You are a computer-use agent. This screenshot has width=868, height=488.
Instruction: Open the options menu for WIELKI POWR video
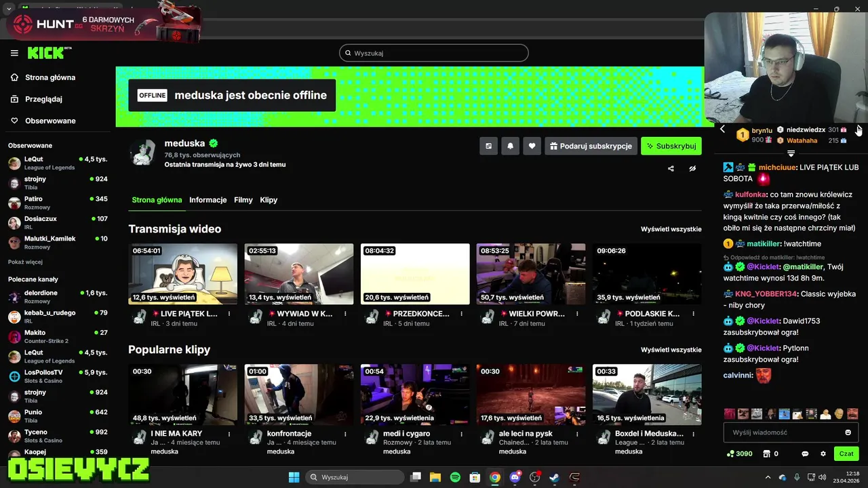[x=577, y=314]
